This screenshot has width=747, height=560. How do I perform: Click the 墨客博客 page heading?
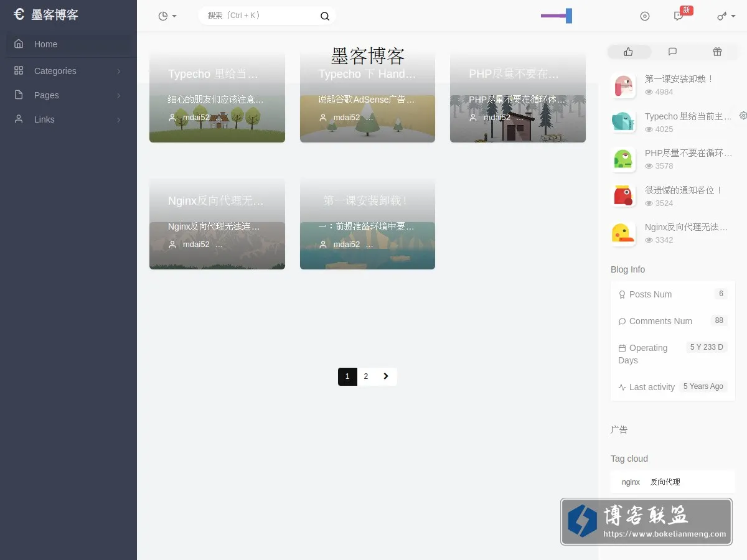(368, 56)
